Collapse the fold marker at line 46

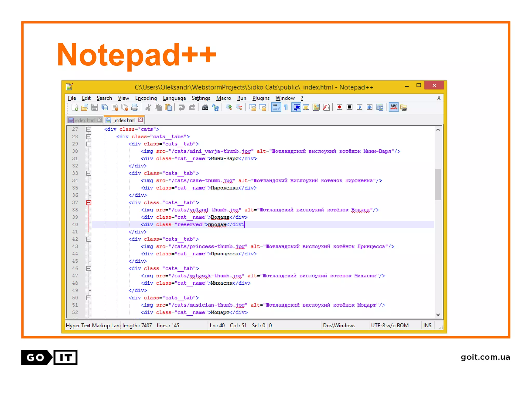tap(89, 268)
